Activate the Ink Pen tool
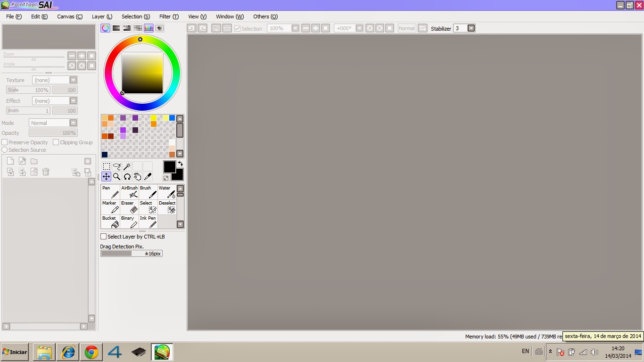This screenshot has width=644, height=362. [x=148, y=221]
